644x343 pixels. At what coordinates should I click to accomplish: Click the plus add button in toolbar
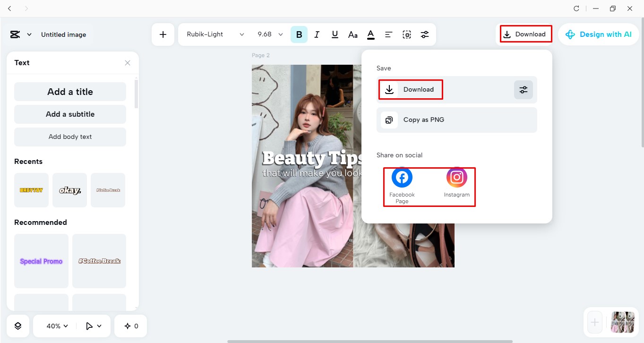(163, 34)
